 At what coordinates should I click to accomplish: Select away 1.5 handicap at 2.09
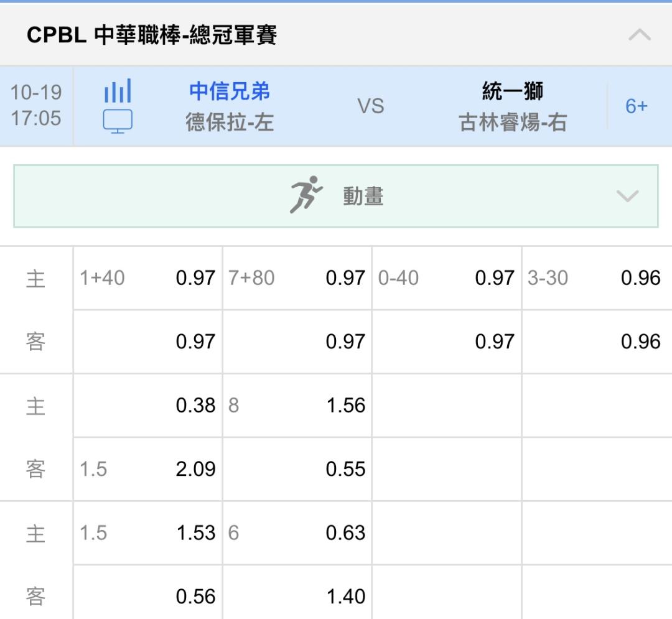click(148, 469)
